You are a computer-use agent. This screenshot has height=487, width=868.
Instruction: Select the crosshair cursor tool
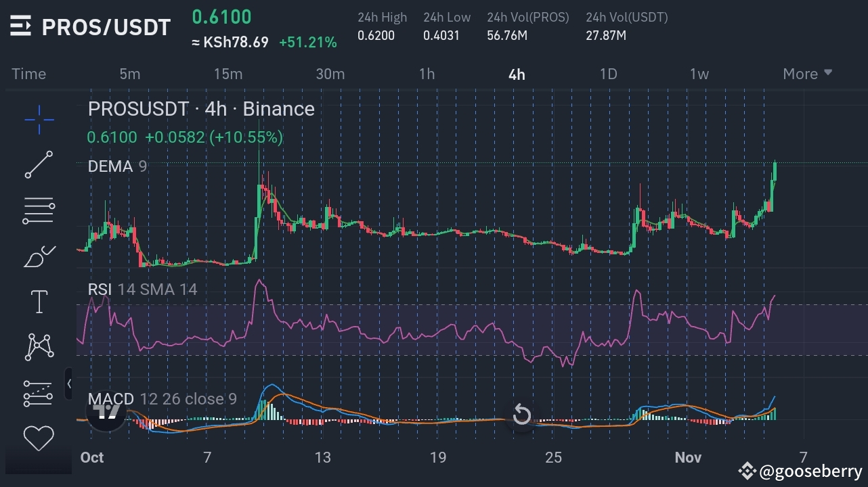click(x=39, y=120)
